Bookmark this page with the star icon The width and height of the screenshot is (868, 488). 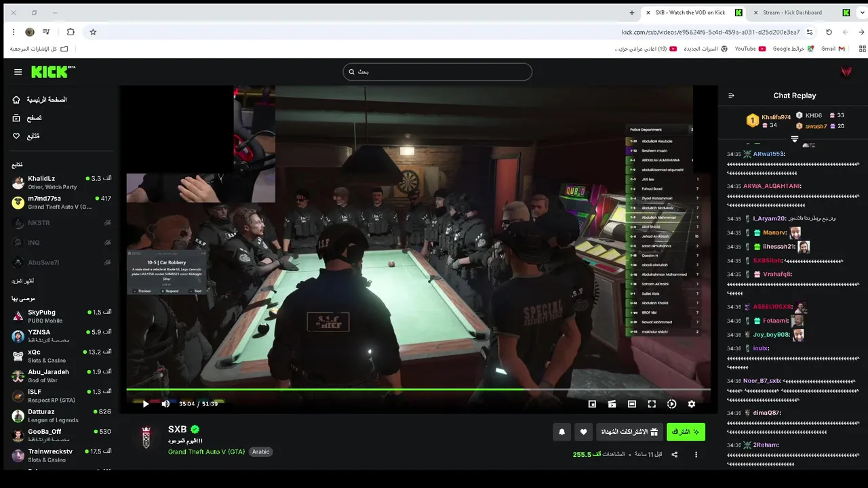pos(93,32)
